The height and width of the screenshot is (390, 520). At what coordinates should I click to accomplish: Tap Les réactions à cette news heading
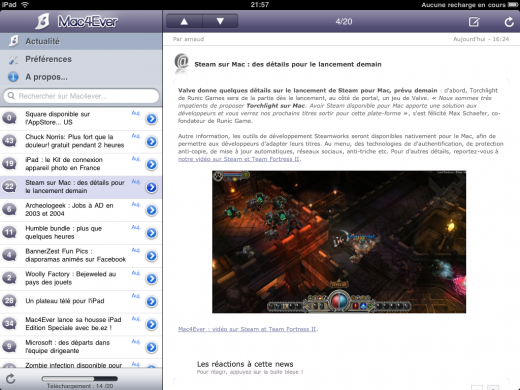coord(245,364)
